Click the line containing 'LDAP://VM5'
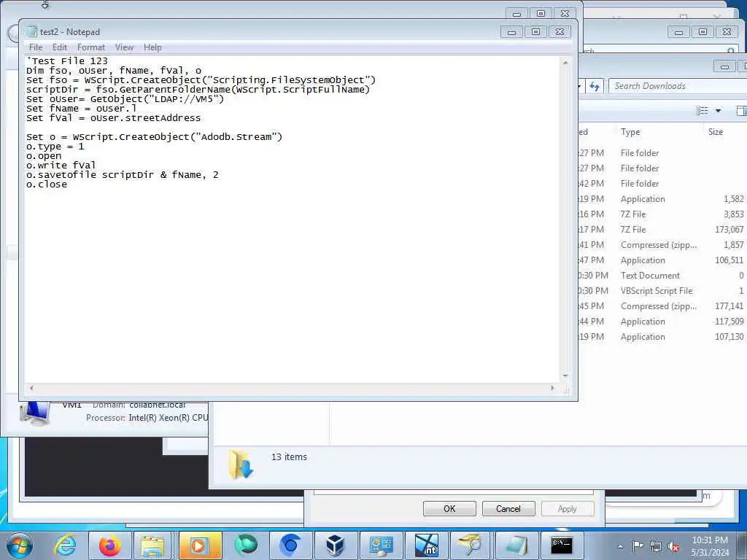This screenshot has width=747, height=560. [125, 99]
